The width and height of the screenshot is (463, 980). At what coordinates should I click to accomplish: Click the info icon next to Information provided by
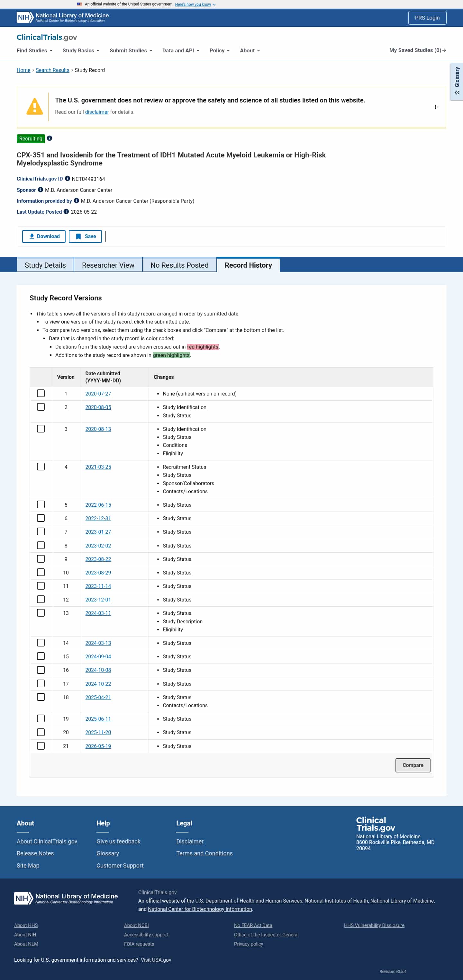pos(77,200)
